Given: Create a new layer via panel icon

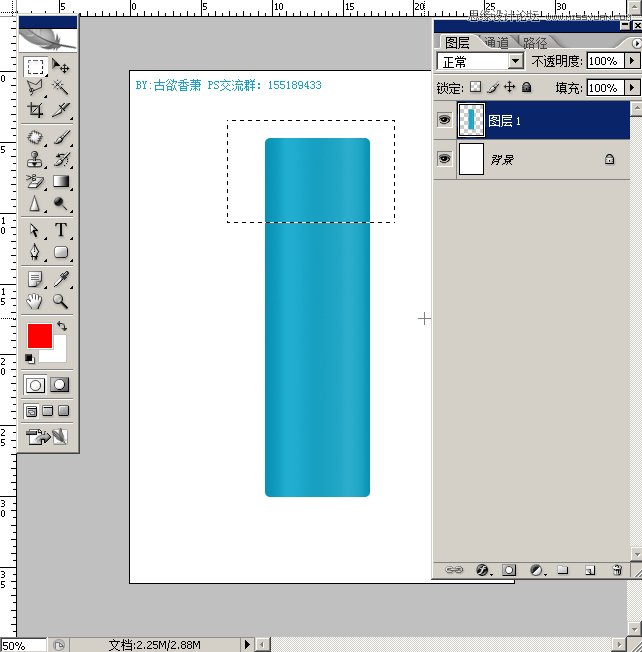Looking at the screenshot, I should click(x=590, y=570).
